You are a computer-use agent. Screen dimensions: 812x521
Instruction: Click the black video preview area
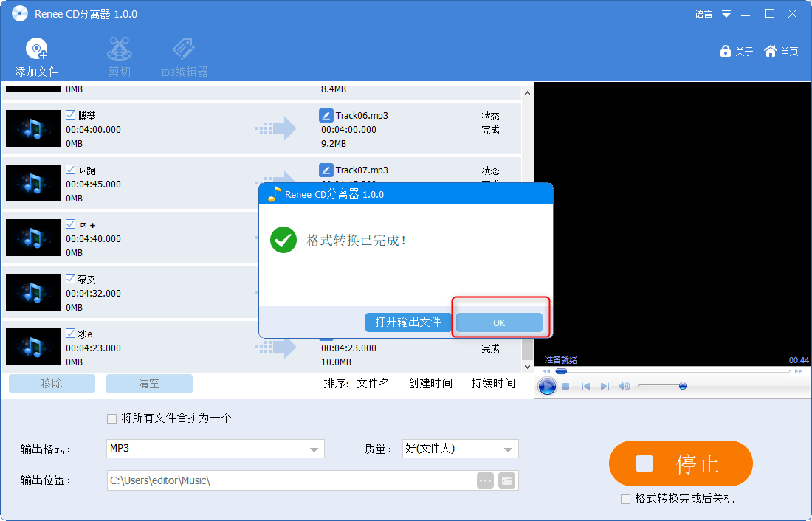click(x=672, y=223)
